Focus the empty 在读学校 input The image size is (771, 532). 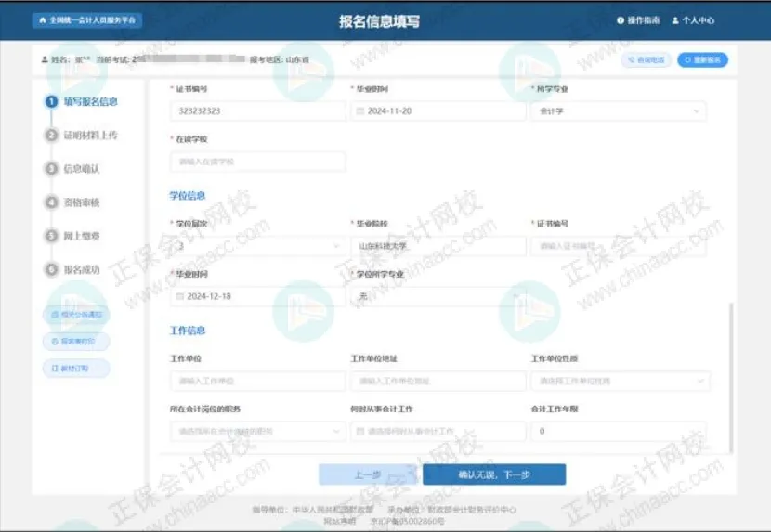pos(258,162)
